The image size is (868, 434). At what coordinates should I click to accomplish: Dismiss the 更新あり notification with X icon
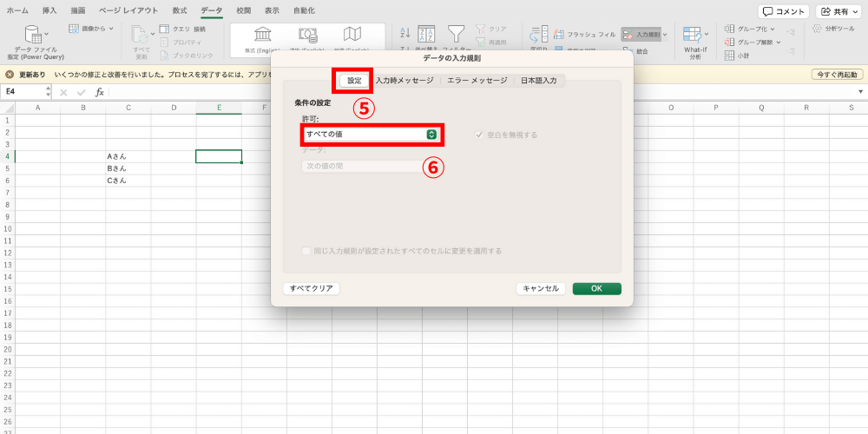[x=10, y=74]
